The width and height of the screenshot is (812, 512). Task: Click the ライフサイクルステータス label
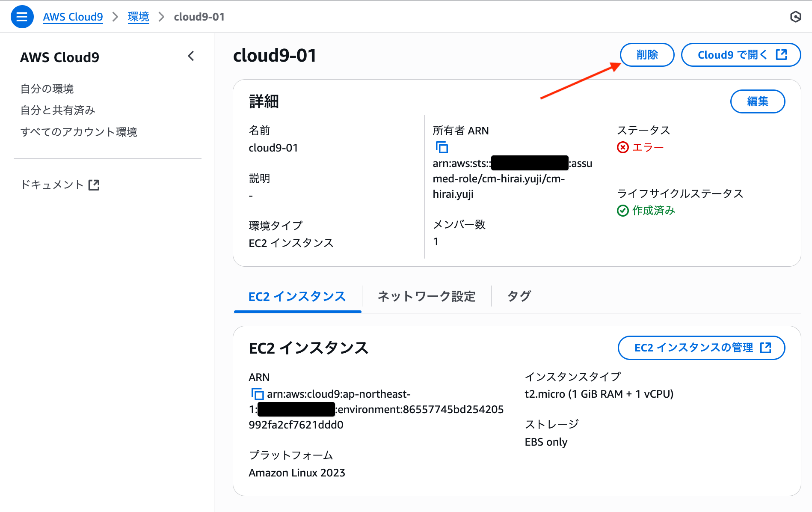[x=680, y=193]
